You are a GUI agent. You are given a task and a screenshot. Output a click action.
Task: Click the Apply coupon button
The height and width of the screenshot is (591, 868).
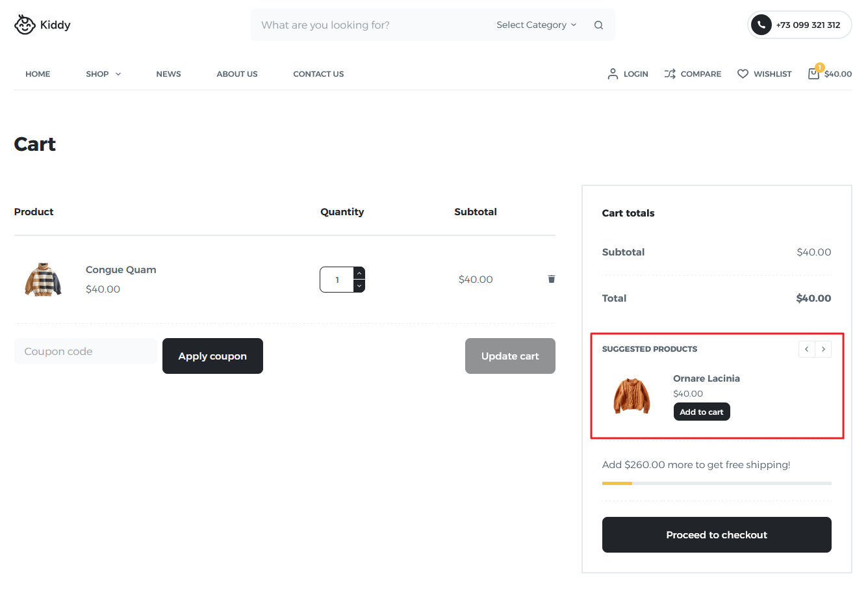[x=212, y=356]
